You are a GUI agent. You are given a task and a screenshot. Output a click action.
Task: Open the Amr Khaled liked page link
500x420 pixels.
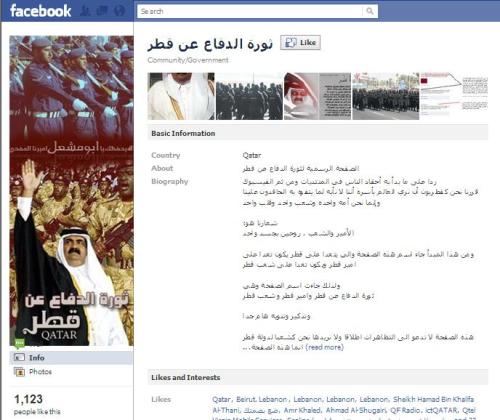coord(303,410)
